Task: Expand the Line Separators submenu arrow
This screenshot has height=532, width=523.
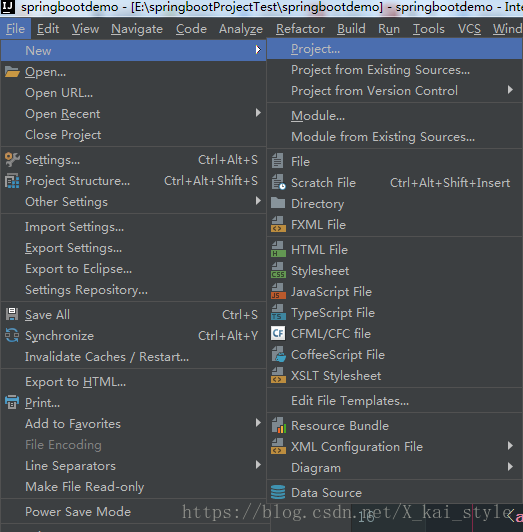Action: click(258, 464)
